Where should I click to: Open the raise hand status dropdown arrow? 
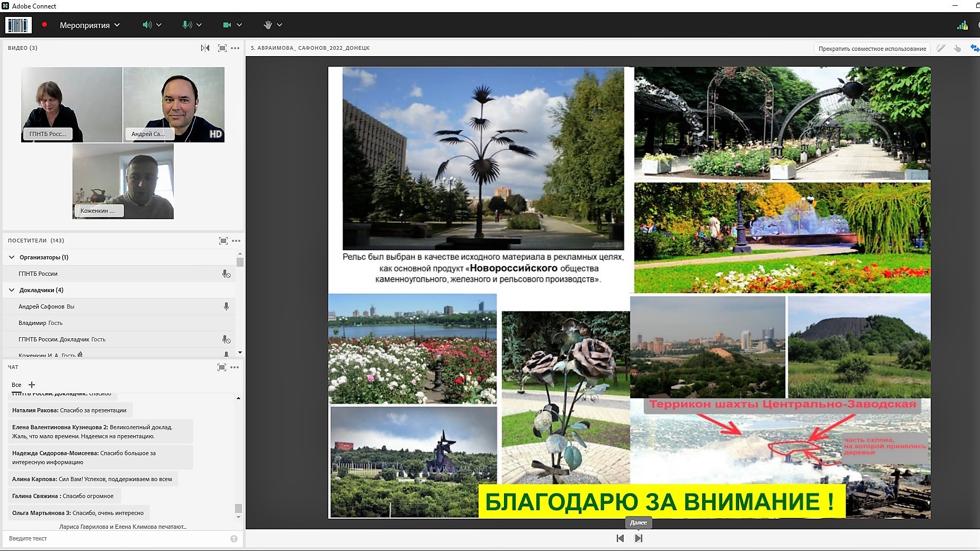pos(280,25)
